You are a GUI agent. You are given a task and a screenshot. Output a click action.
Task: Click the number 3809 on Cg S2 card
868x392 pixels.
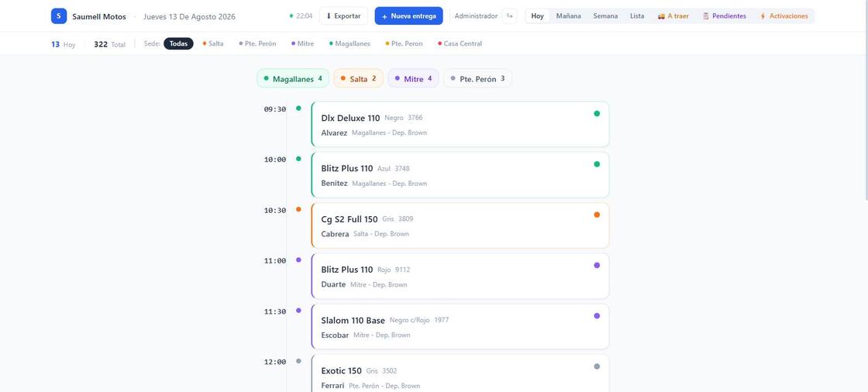coord(406,219)
